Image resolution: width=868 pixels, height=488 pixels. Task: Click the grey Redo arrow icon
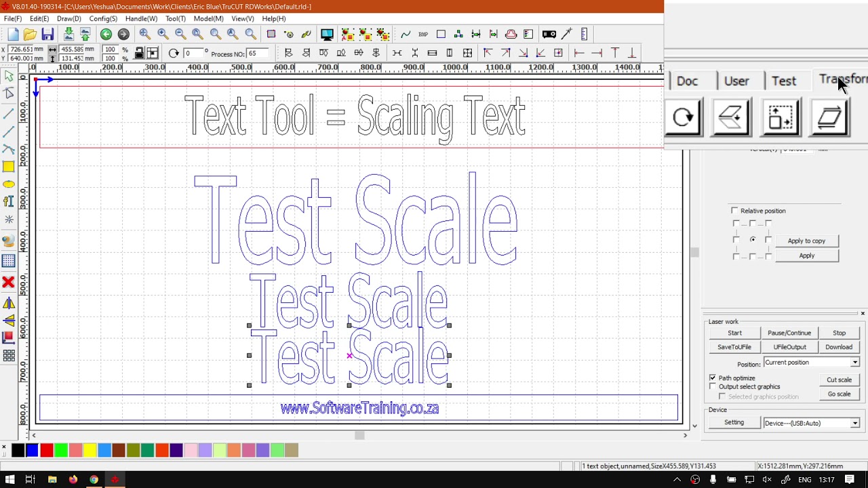pyautogui.click(x=123, y=35)
